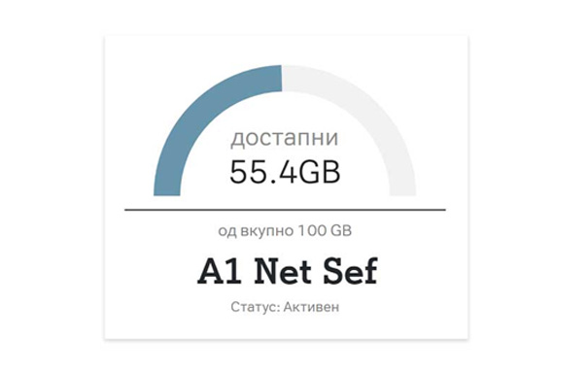Click the од вкупно 100 GB text

pyautogui.click(x=285, y=230)
